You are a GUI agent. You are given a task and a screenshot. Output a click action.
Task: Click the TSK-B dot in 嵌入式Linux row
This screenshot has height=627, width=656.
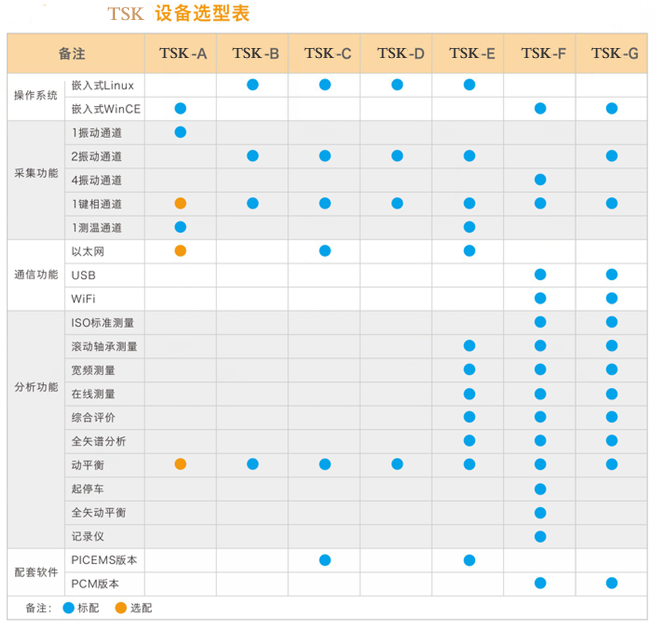tap(253, 85)
